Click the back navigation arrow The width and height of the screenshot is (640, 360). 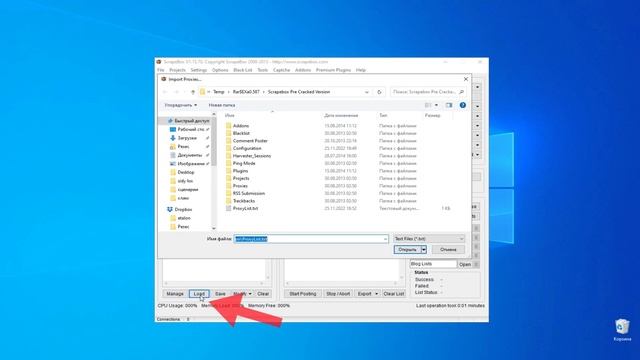[165, 92]
